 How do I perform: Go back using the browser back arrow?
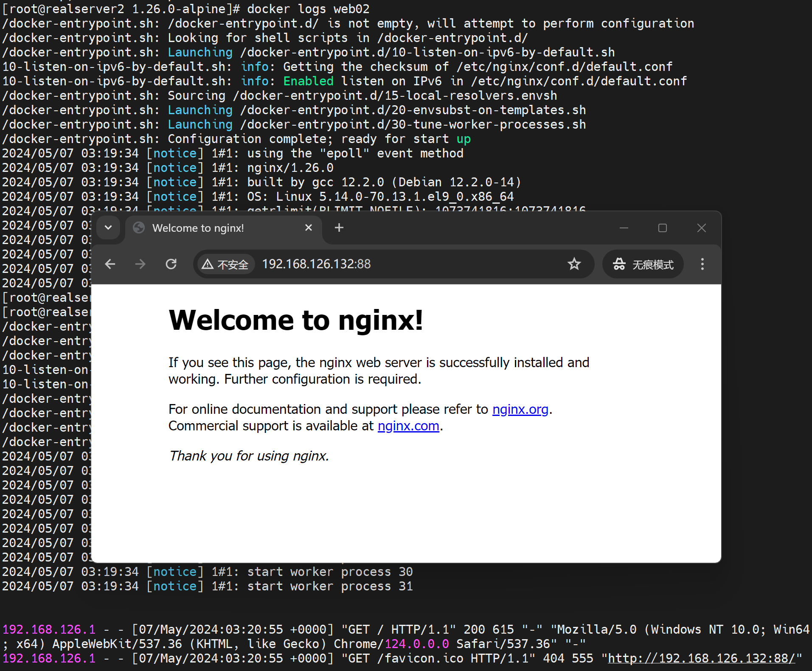tap(110, 264)
